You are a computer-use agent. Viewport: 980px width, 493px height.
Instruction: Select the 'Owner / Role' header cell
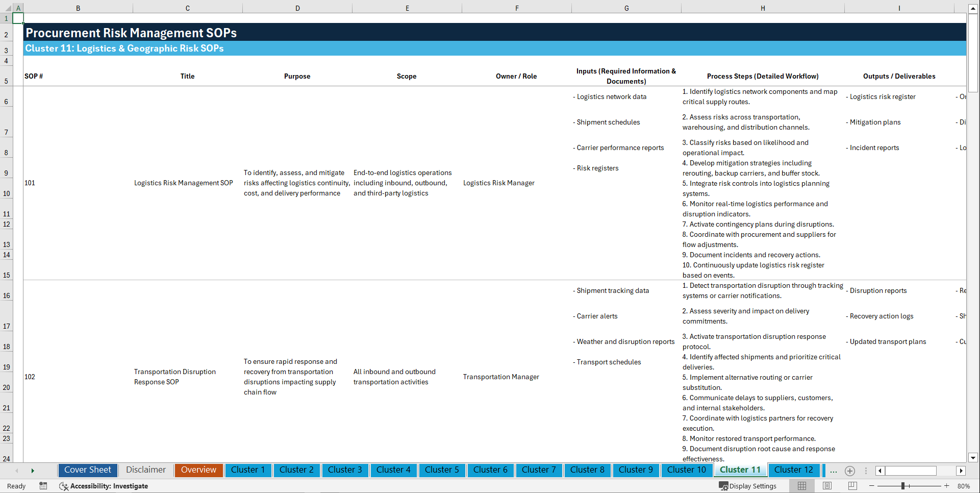tap(517, 76)
